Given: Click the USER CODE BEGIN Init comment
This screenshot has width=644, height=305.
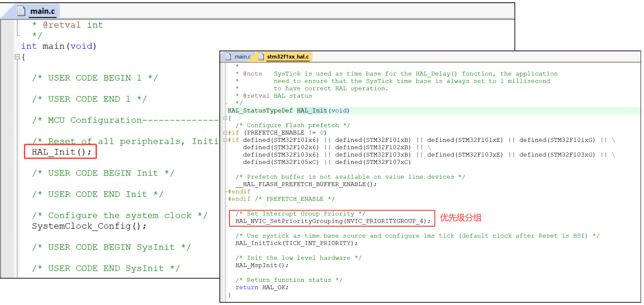Looking at the screenshot, I should (103, 173).
